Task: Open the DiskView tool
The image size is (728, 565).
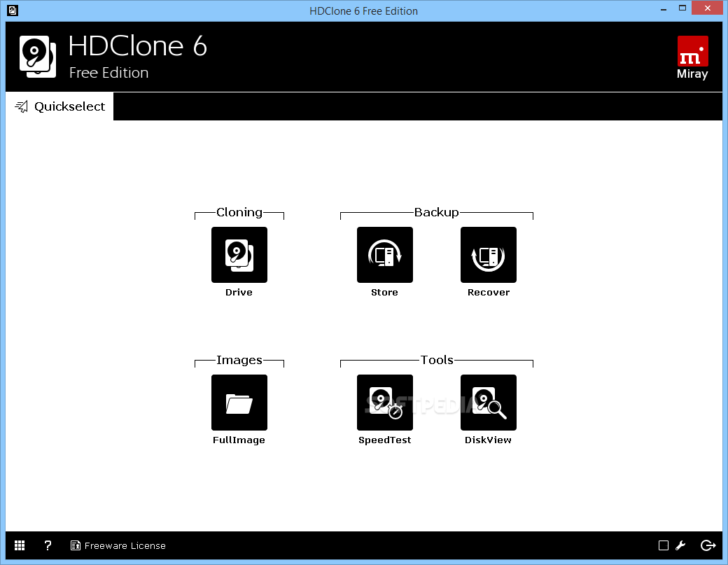Action: pyautogui.click(x=489, y=402)
